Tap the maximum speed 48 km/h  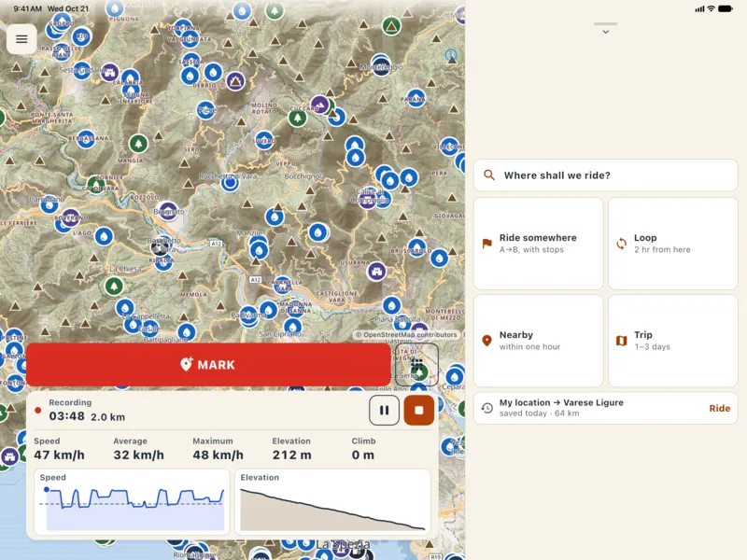(x=218, y=455)
